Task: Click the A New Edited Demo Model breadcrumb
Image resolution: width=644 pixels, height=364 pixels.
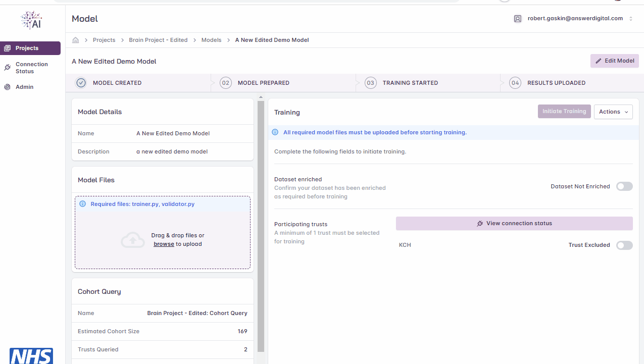Action: click(272, 40)
